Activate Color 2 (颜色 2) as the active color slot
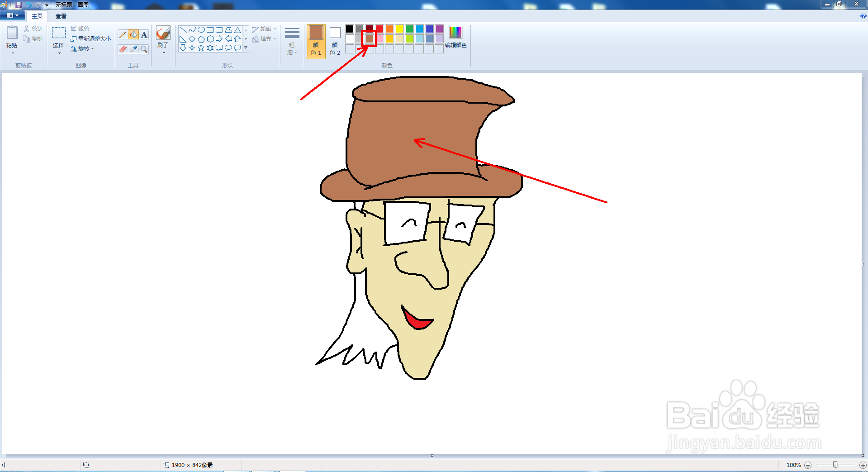868x472 pixels. click(335, 41)
